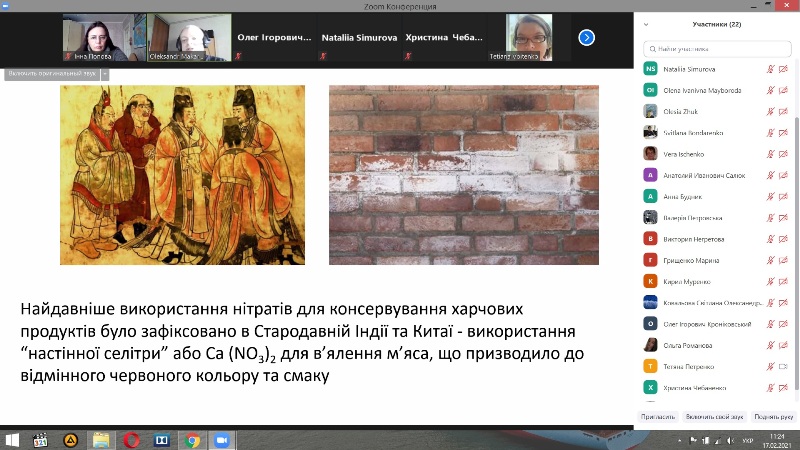This screenshot has height=450, width=800.
Task: Click Пригласить (Invite) button
Action: click(658, 417)
